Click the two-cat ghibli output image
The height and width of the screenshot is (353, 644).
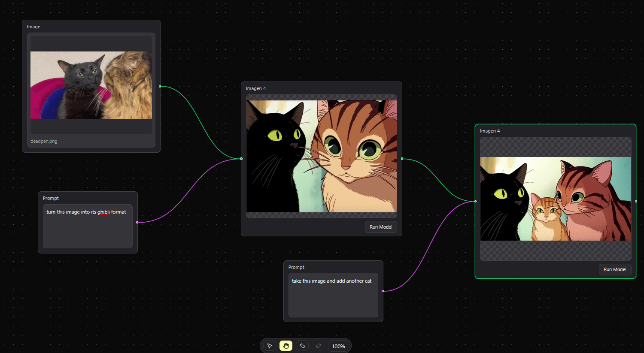coord(321,156)
